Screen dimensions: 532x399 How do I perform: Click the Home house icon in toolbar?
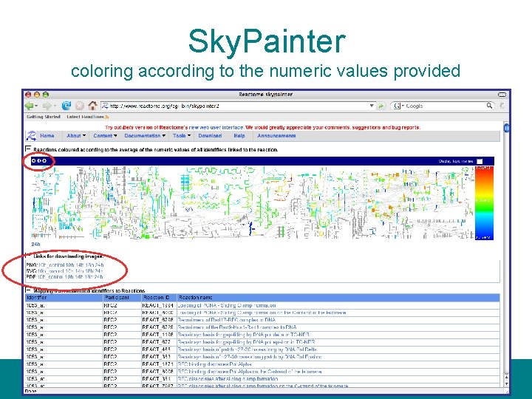(x=92, y=106)
